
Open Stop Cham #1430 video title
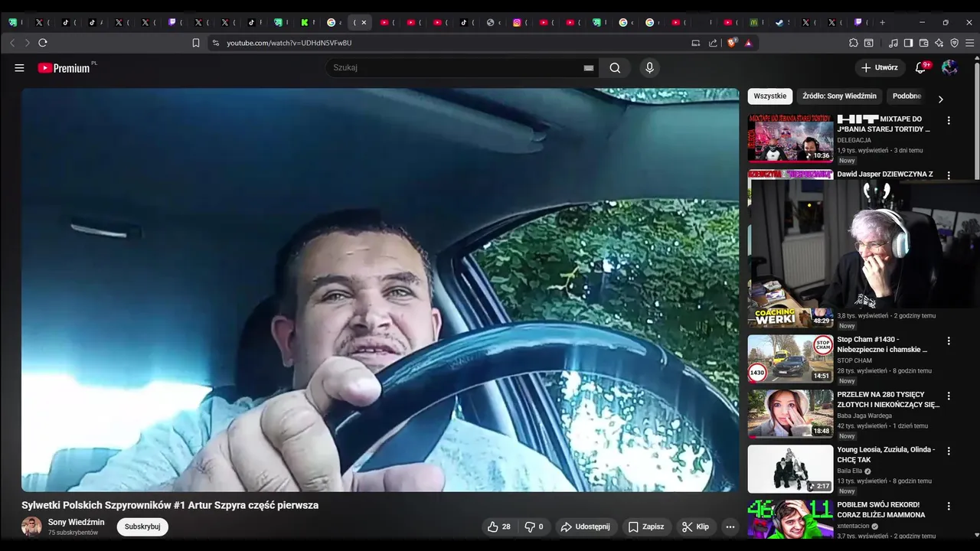(x=882, y=344)
